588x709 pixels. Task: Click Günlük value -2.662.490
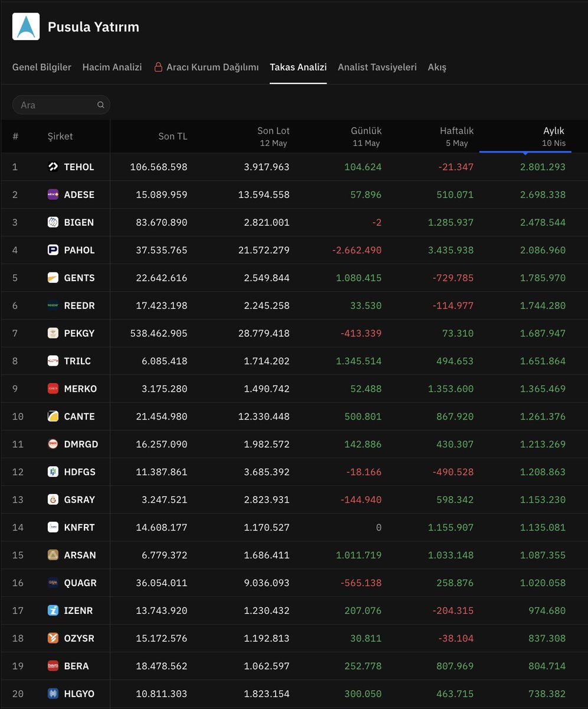(356, 251)
